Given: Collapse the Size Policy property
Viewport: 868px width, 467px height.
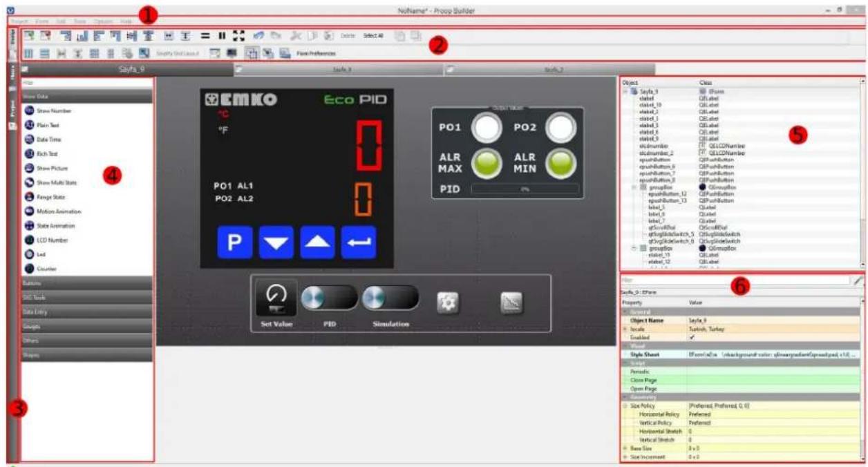Looking at the screenshot, I should tap(625, 406).
